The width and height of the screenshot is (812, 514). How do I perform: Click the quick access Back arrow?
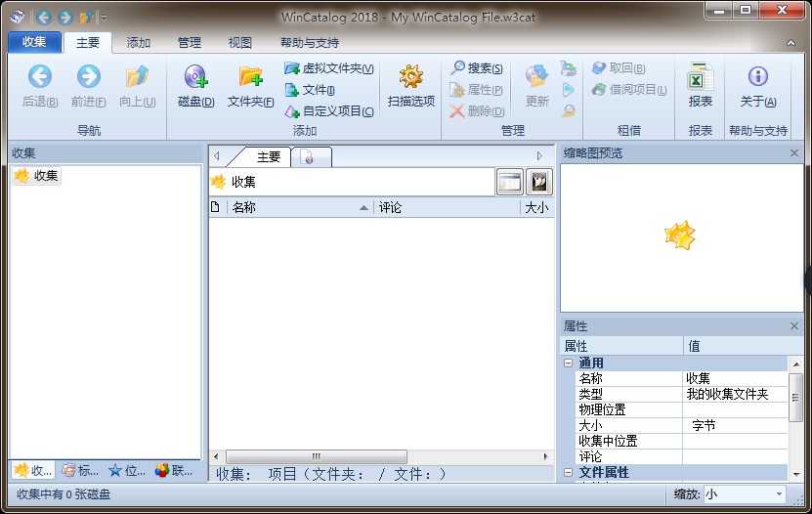coord(44,18)
